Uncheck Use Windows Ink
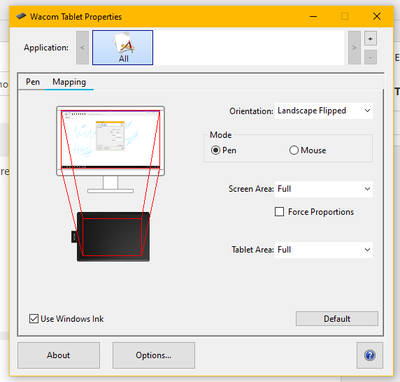The image size is (400, 382). point(34,319)
